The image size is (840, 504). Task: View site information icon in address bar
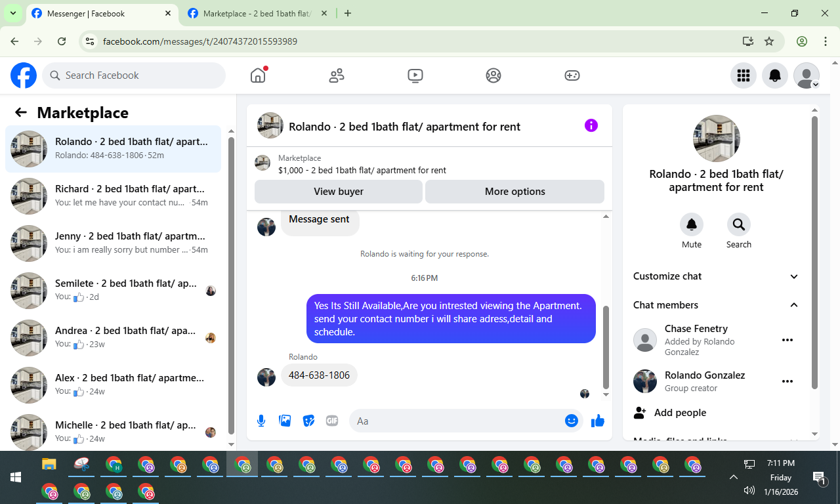91,41
